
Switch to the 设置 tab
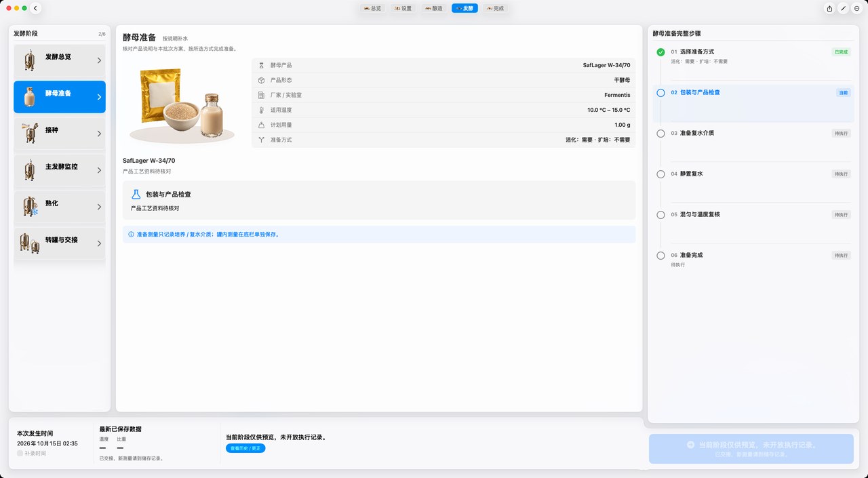[403, 8]
